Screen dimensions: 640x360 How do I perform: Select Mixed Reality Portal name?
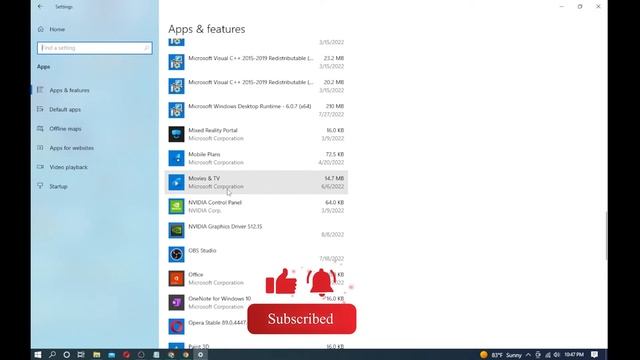213,130
